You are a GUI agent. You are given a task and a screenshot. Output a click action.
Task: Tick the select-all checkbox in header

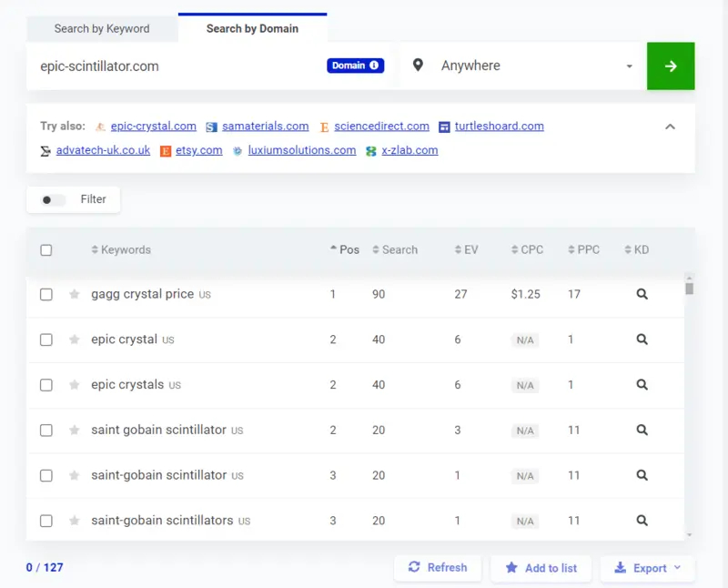coord(46,250)
